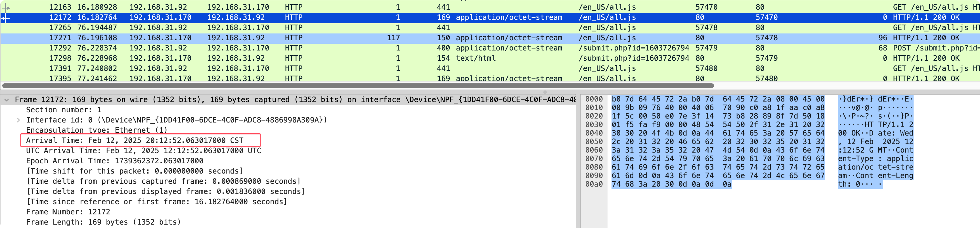Select packet 17265 GET all.js row
980x228 pixels.
(x=490, y=28)
